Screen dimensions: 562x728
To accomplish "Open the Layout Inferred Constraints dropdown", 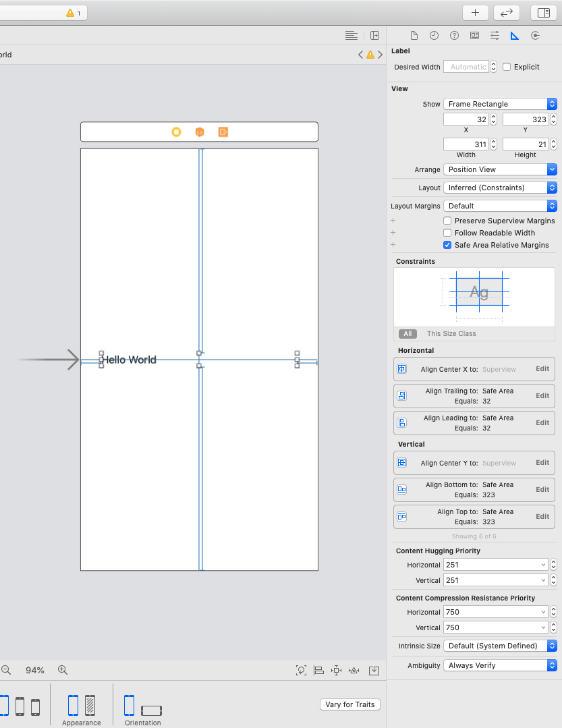I will pyautogui.click(x=500, y=188).
